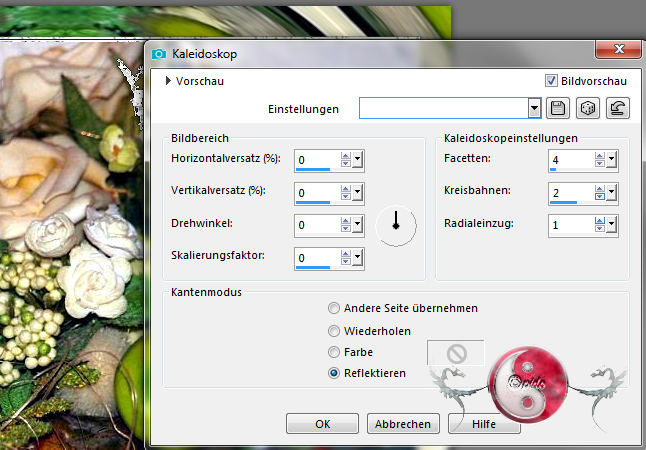Choose the Farbe edge mode radio
The height and width of the screenshot is (450, 646).
[334, 352]
